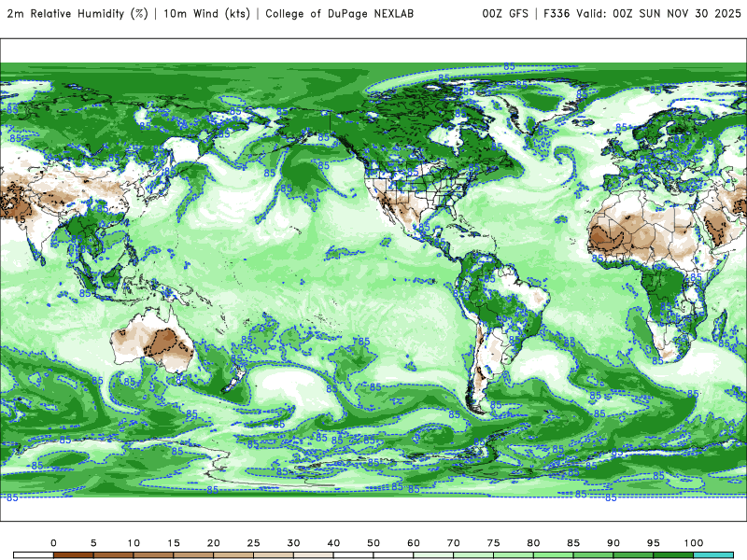Click the brown 5–10 color bar segment

(x=113, y=555)
